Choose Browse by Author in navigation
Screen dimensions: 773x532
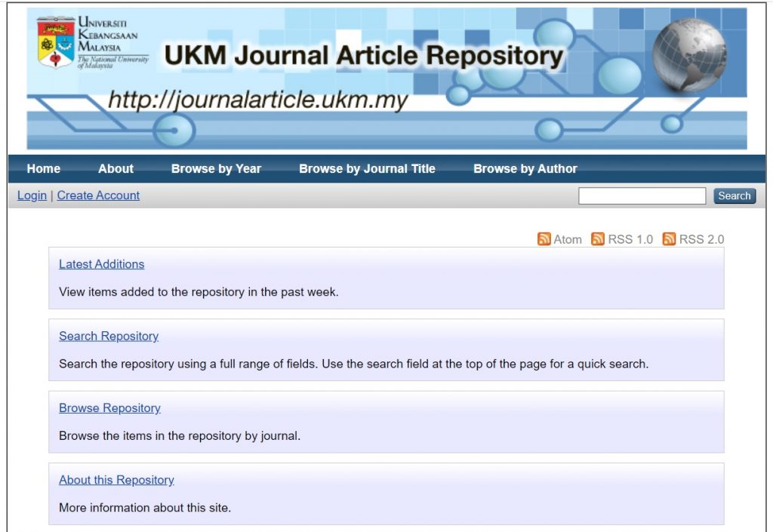(x=525, y=169)
